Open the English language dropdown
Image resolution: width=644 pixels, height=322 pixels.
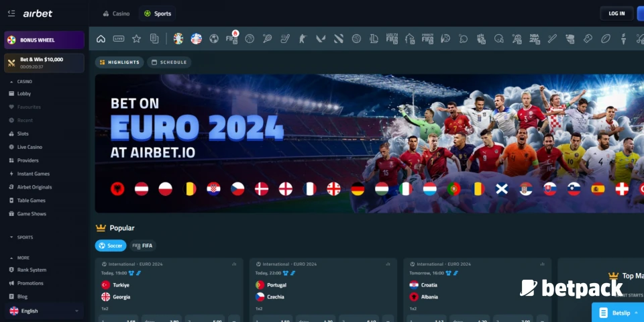pos(44,311)
